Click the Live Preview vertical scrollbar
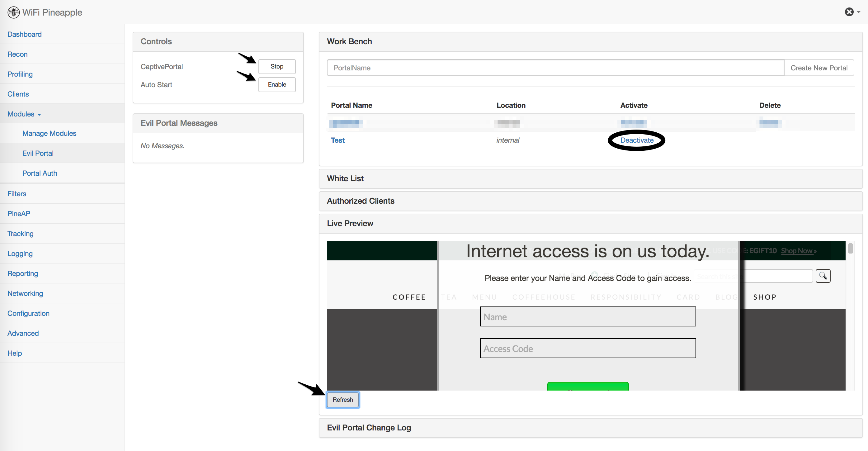The width and height of the screenshot is (868, 451). (x=851, y=249)
